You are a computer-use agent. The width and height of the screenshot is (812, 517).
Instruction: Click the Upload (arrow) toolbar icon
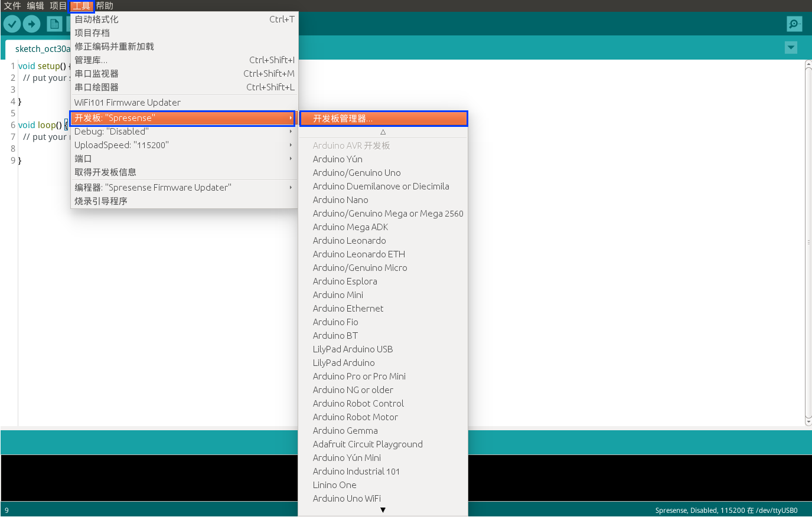click(x=31, y=24)
